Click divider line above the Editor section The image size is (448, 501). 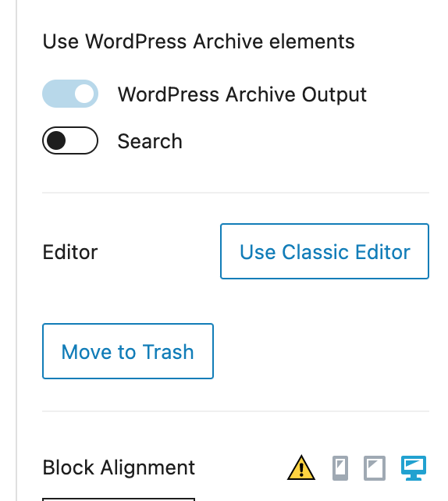tap(236, 193)
